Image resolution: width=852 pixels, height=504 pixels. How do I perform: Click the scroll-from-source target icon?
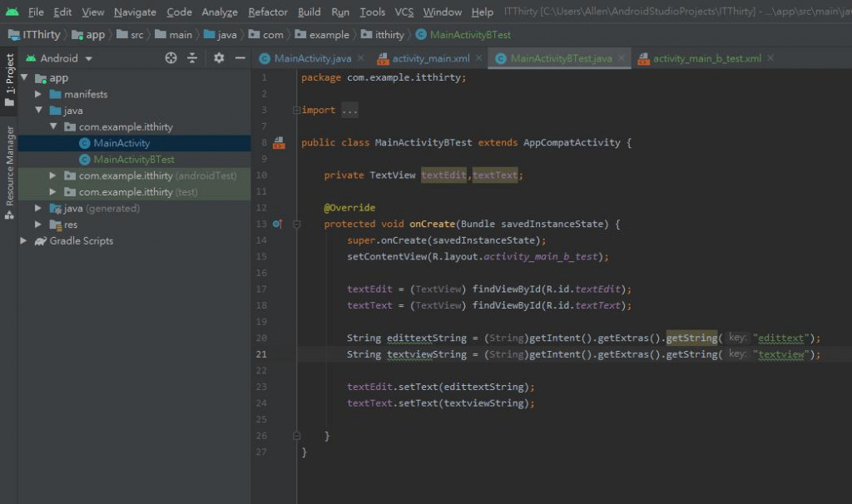(171, 58)
